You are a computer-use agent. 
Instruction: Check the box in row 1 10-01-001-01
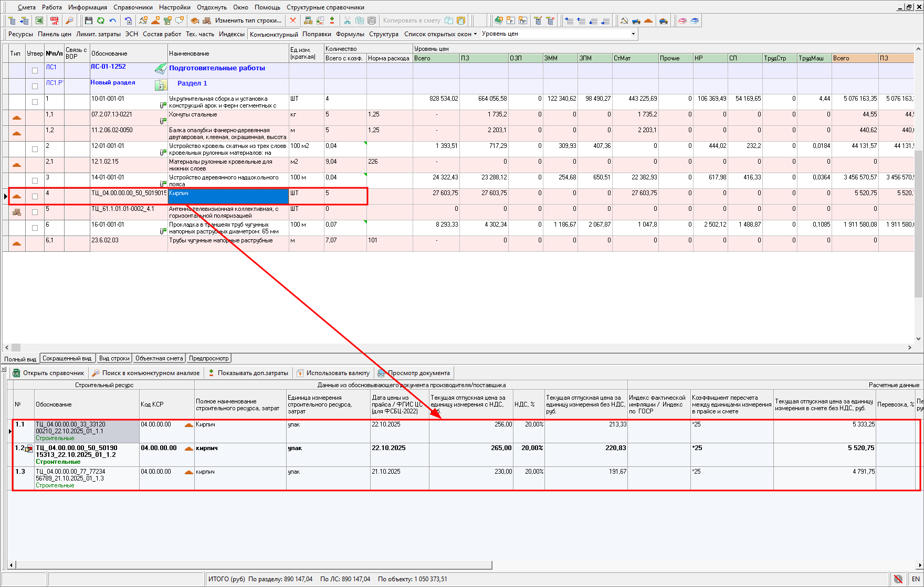35,102
